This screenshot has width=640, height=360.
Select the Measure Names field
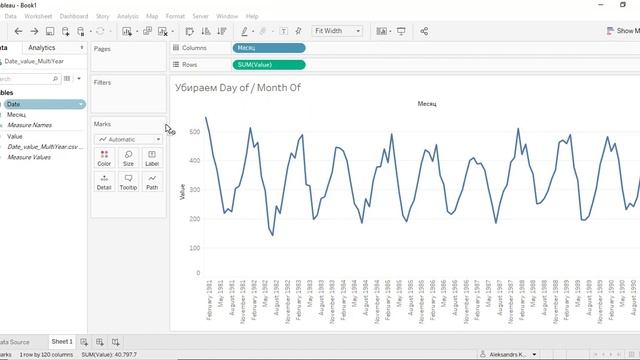[x=29, y=125]
